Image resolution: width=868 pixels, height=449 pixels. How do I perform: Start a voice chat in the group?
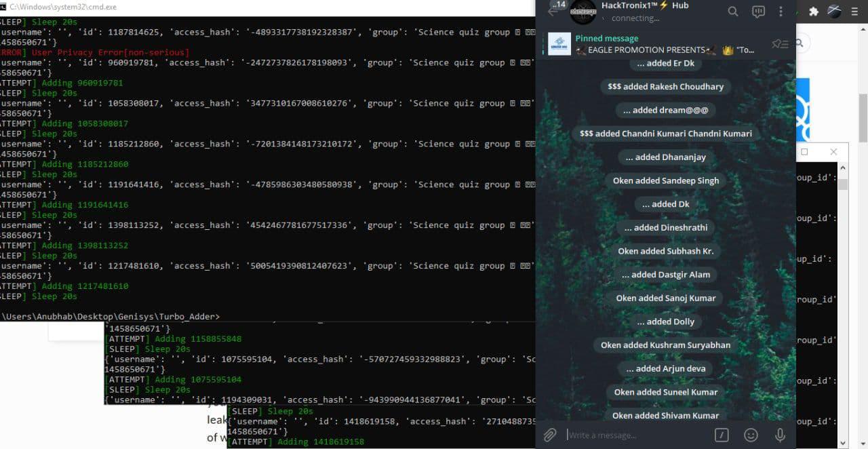[x=757, y=11]
